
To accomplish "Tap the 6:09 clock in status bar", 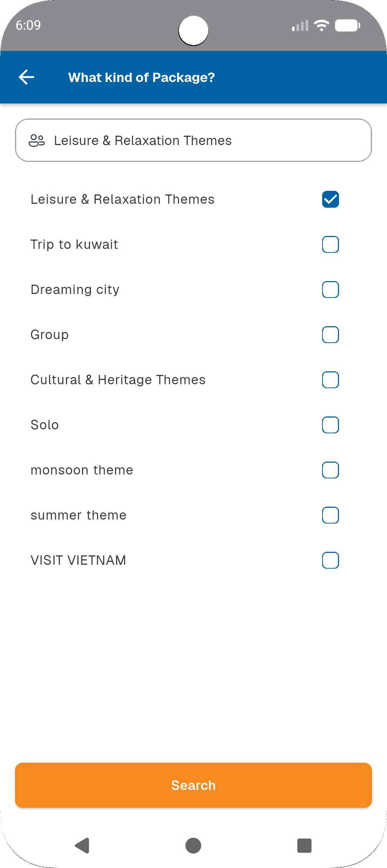I will click(28, 25).
